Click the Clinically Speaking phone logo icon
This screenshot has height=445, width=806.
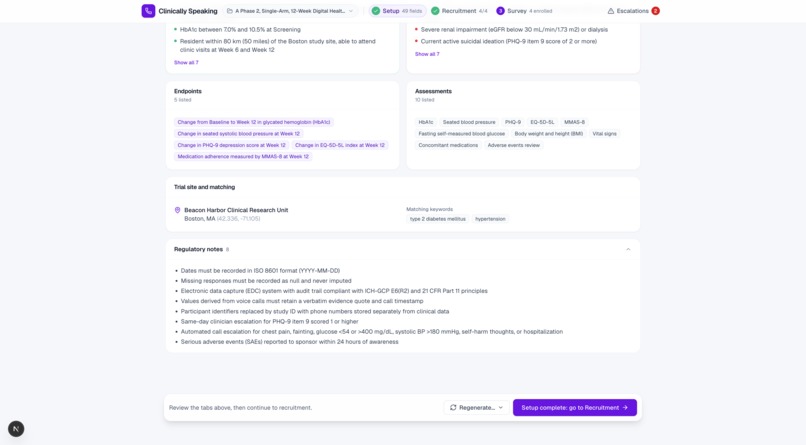tap(148, 11)
